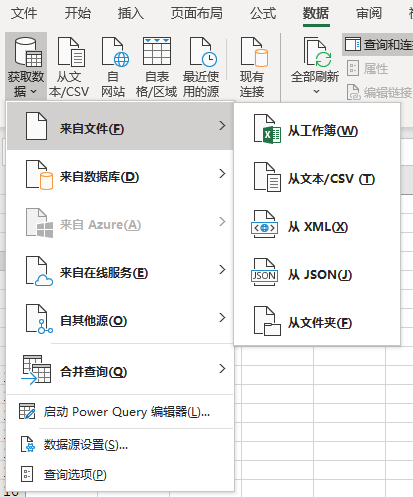Image resolution: width=413 pixels, height=497 pixels.
Task: Launch 启动 Power Query 编辑器(L)...
Action: (120, 412)
